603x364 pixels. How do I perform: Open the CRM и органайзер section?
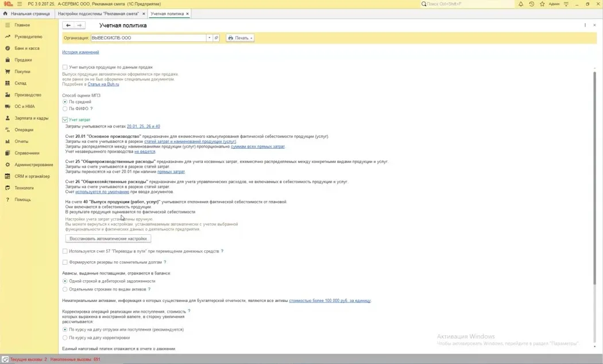pos(32,176)
